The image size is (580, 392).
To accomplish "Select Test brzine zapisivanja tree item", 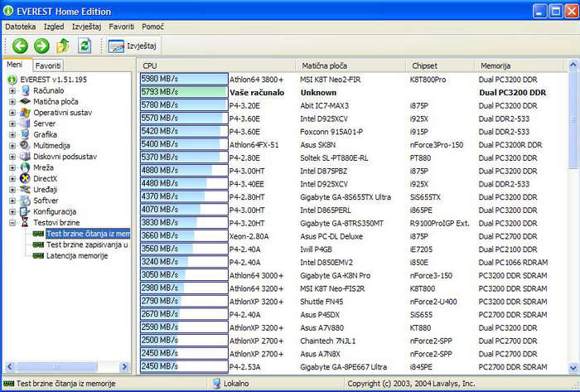I will point(86,244).
